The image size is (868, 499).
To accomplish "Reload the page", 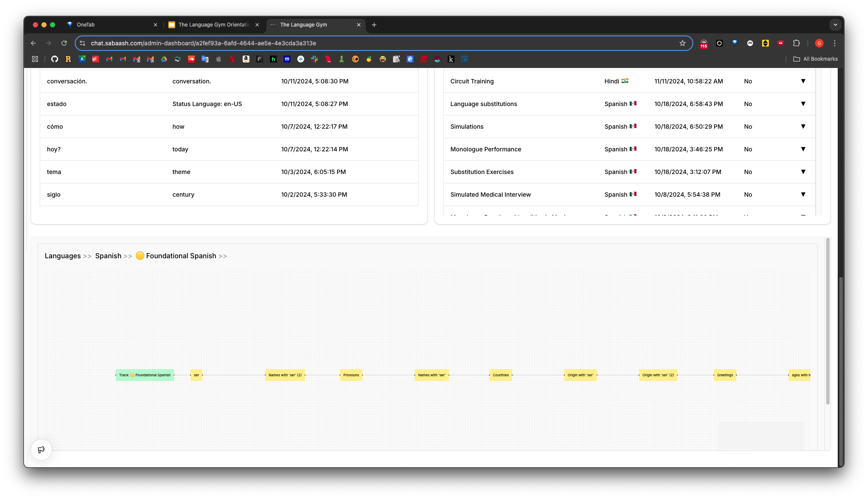I will click(x=64, y=43).
